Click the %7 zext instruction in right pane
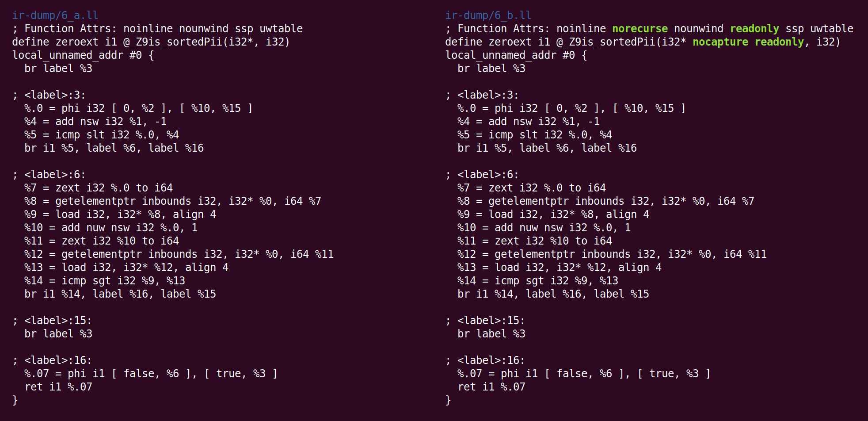 [x=531, y=188]
